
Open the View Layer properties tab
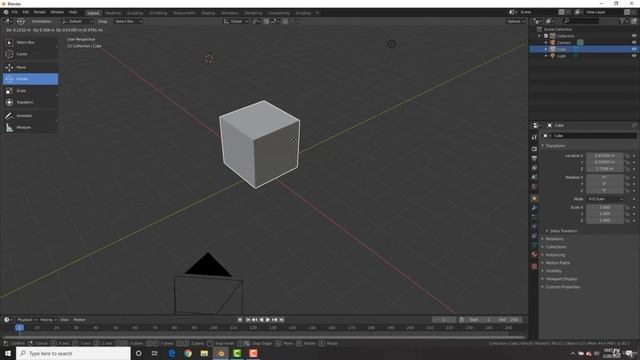coord(534,168)
